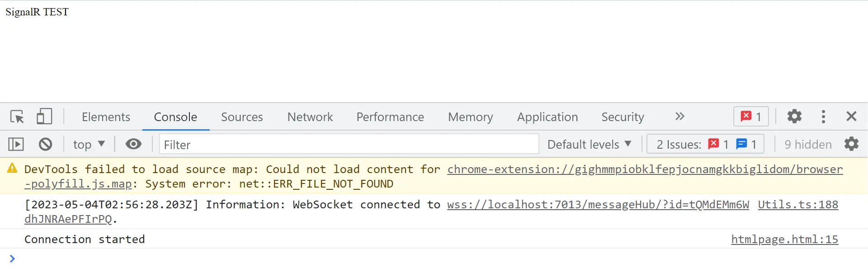Expand the more tabs chevron
This screenshot has width=868, height=277.
pyautogui.click(x=679, y=117)
